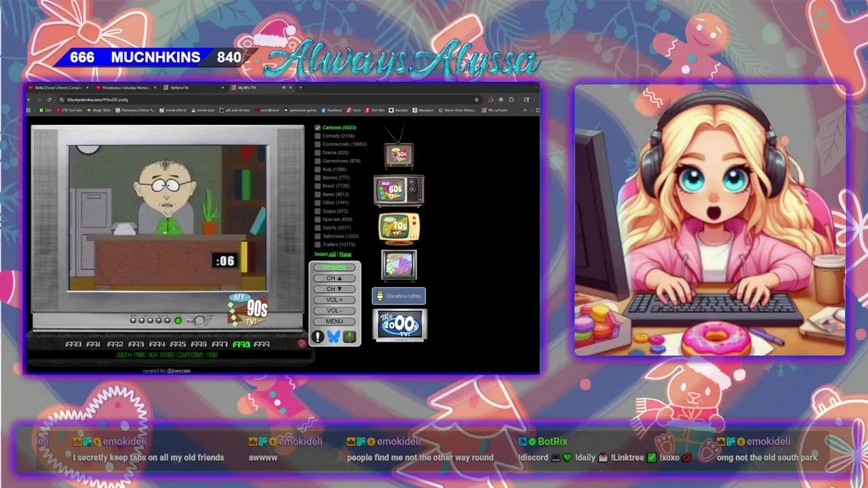Screen dimensions: 868x488
Task: Check the Commercials category checkbox
Action: pyautogui.click(x=317, y=144)
